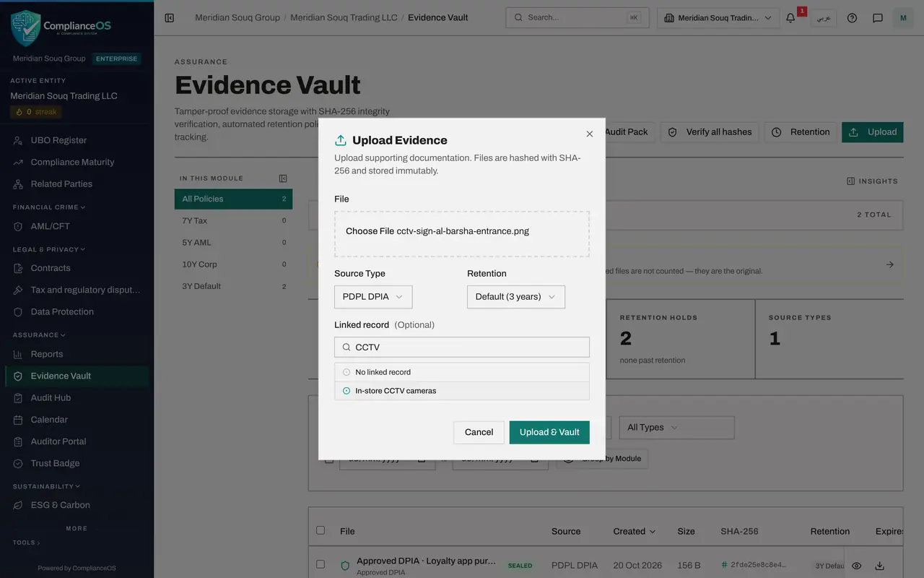Click Verify all hashes button
Viewport: 924px width, 578px height.
(x=710, y=132)
